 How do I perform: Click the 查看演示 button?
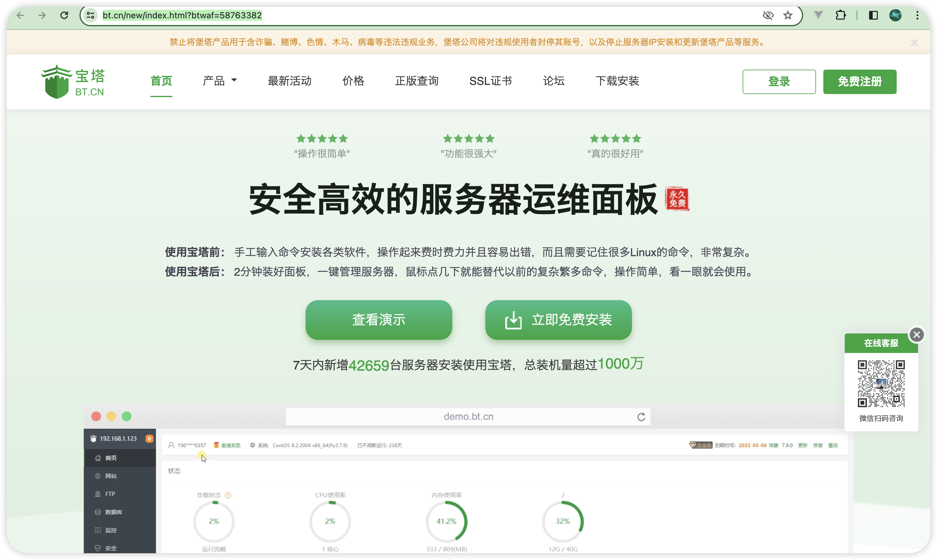[378, 320]
